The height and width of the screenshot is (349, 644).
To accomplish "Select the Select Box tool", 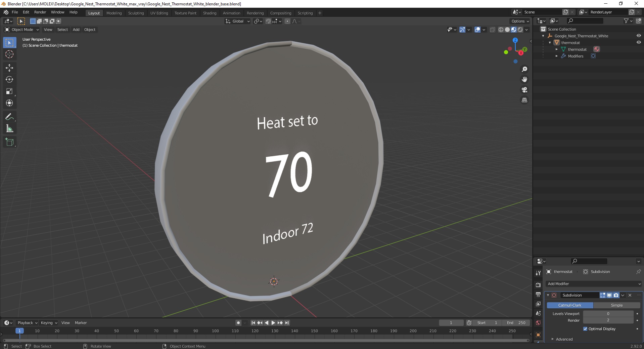I will [x=9, y=43].
